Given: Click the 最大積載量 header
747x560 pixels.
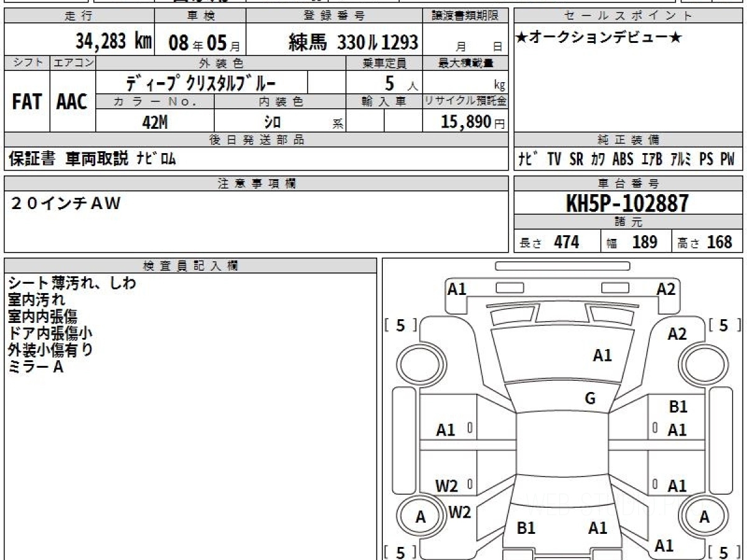Looking at the screenshot, I should (466, 63).
